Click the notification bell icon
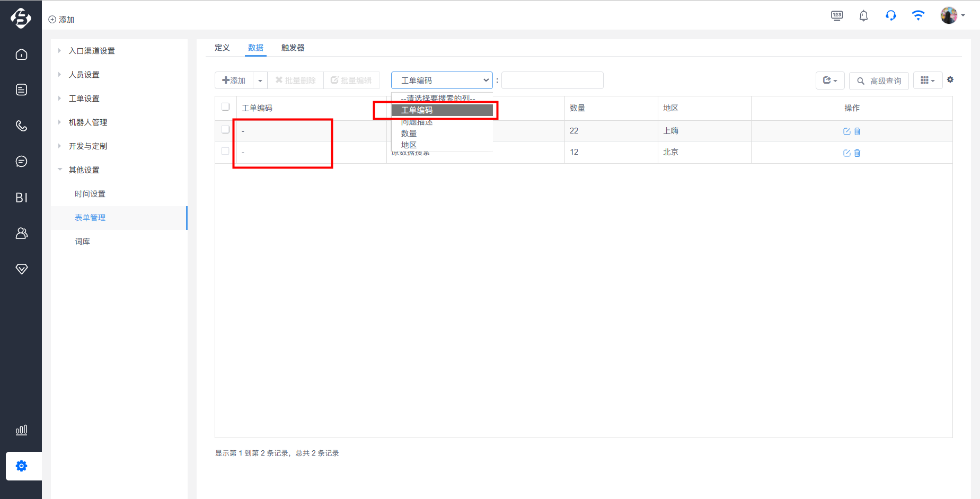 coord(863,15)
